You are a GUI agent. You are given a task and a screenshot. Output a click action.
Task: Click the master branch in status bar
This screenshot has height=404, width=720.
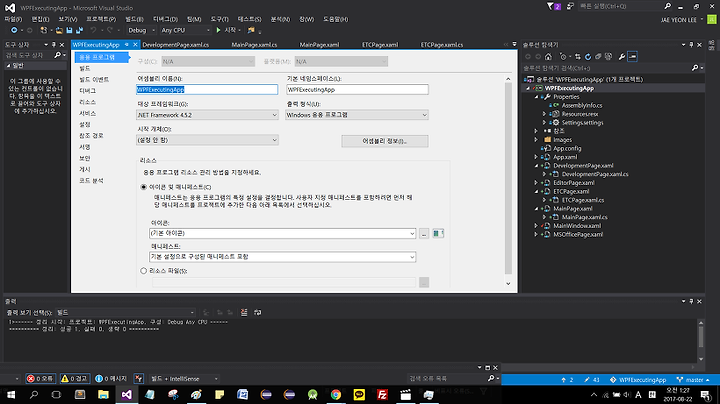(693, 380)
